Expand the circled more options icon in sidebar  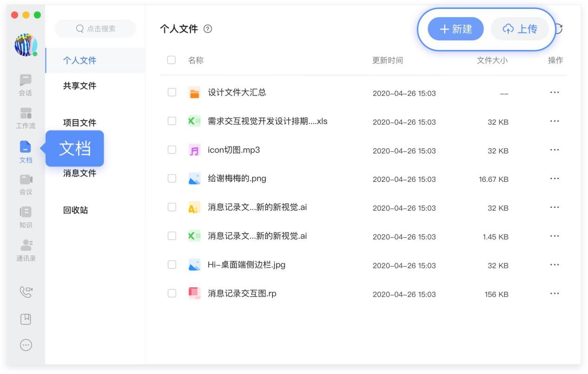[26, 345]
